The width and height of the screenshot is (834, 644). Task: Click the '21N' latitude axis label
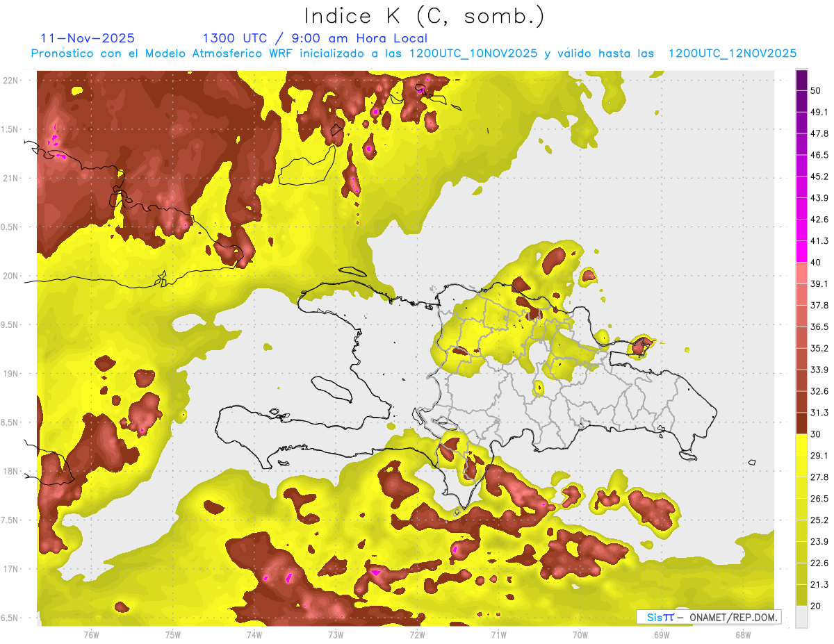12,178
